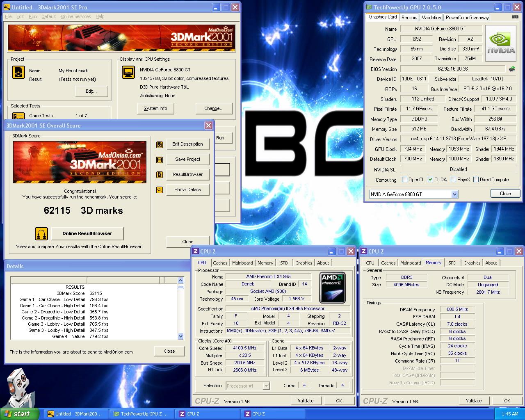Click the Edit Description button
This screenshot has height=420, width=525.
coord(187,144)
